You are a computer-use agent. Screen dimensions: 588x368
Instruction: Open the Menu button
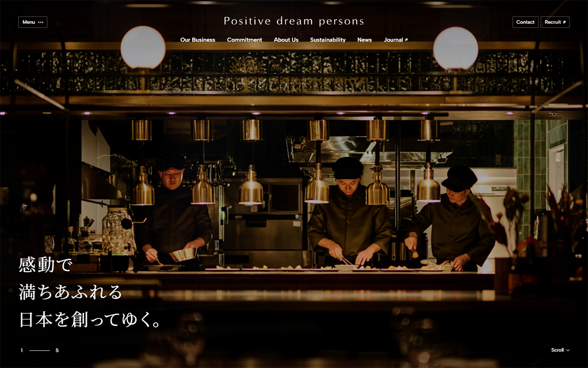pyautogui.click(x=33, y=22)
